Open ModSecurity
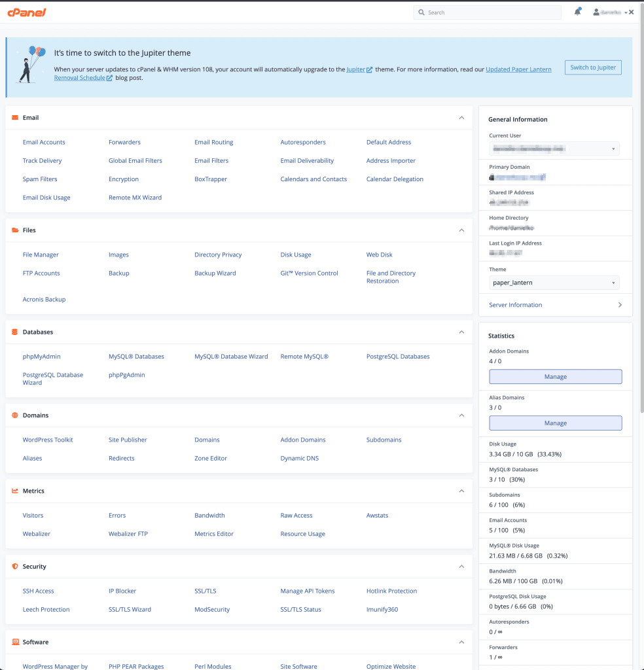 point(212,609)
